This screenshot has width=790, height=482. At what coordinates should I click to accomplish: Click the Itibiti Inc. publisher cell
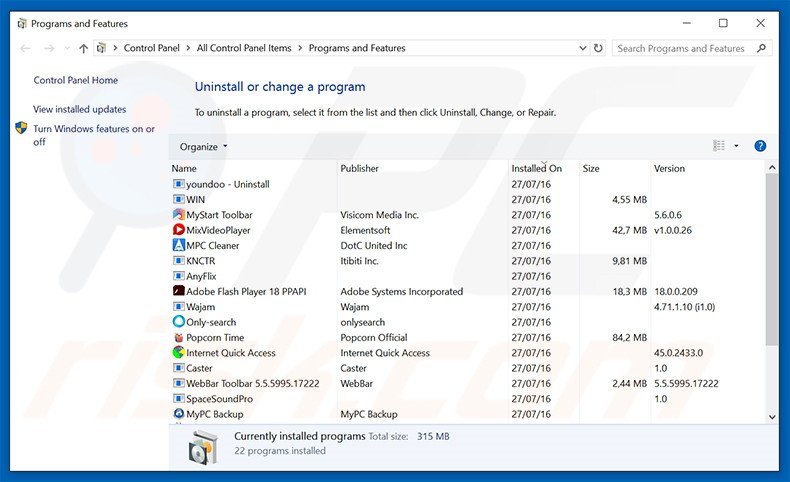tap(359, 260)
